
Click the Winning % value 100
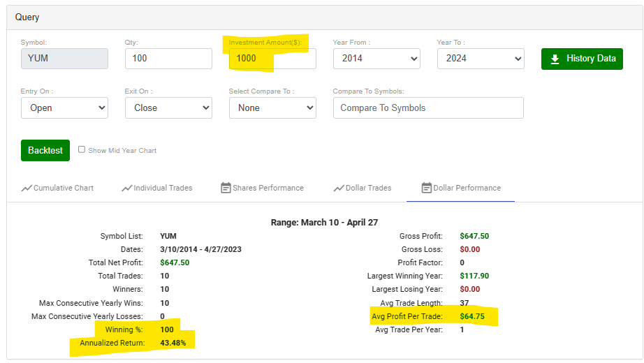pyautogui.click(x=167, y=329)
